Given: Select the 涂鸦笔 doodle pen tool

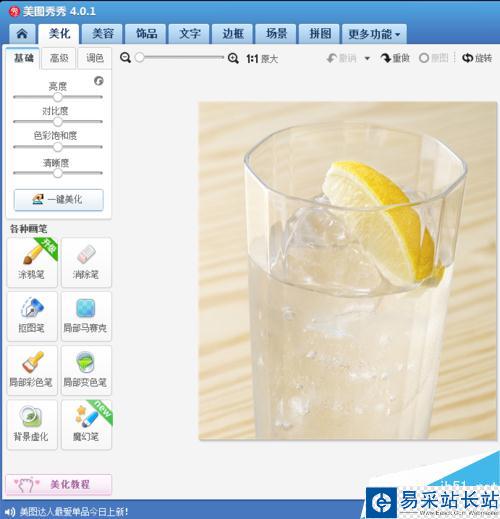Looking at the screenshot, I should click(32, 263).
